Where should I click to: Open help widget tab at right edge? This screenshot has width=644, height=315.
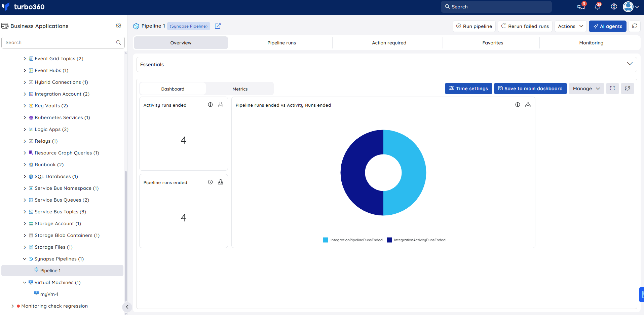[642, 294]
